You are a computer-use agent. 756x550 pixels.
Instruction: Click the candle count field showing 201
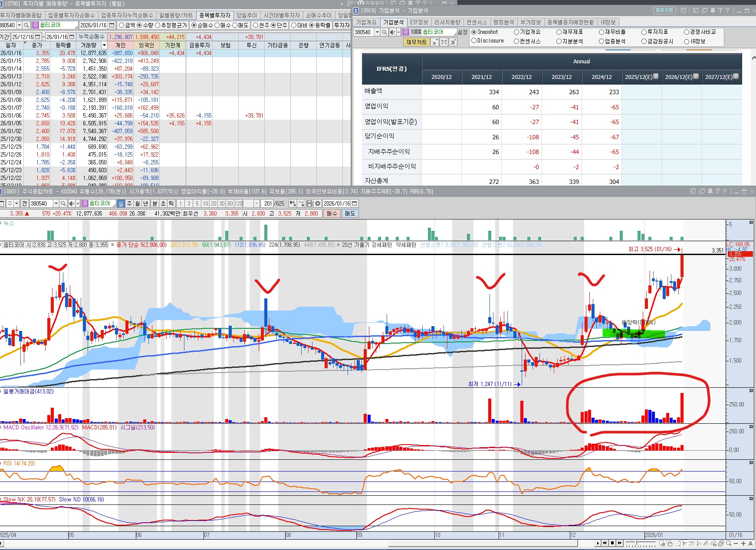[267, 203]
